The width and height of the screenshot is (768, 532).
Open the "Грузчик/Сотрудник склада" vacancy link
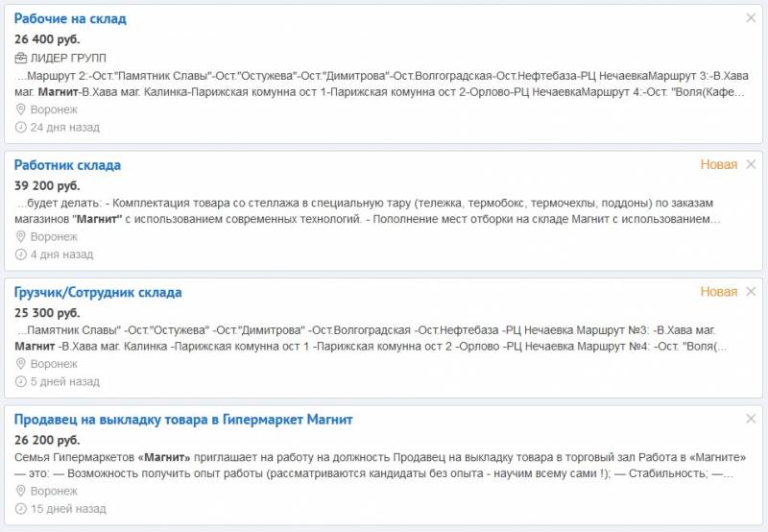pyautogui.click(x=98, y=293)
